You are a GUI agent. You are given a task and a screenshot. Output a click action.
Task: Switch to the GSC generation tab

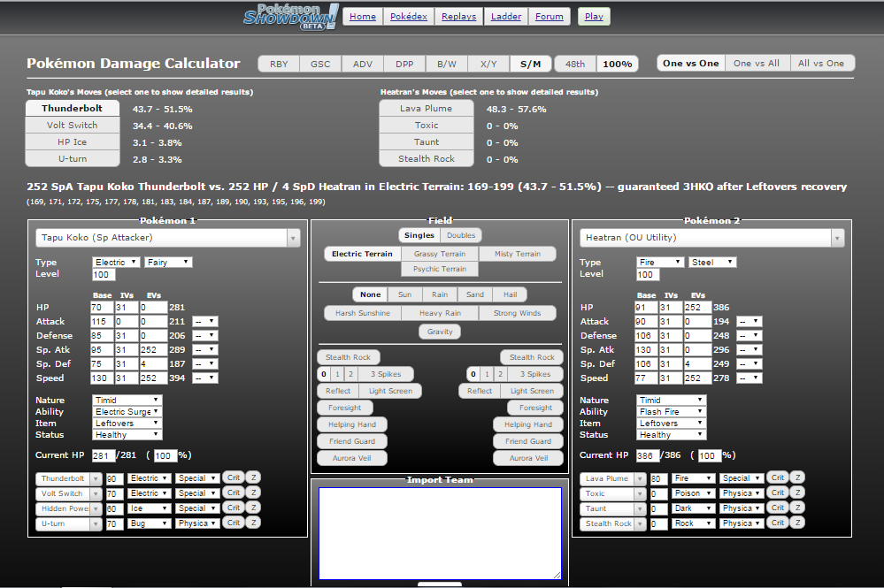pyautogui.click(x=319, y=63)
